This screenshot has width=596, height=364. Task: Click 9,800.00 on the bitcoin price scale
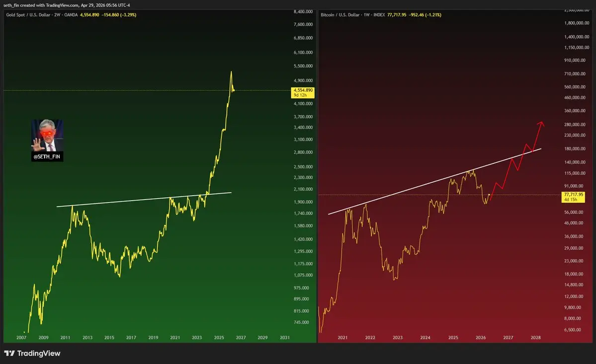point(573,307)
